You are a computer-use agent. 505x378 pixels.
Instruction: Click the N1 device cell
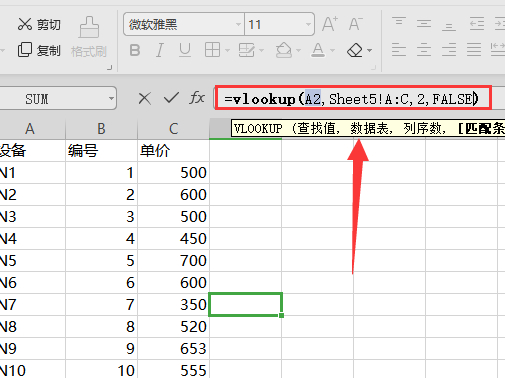[32, 173]
